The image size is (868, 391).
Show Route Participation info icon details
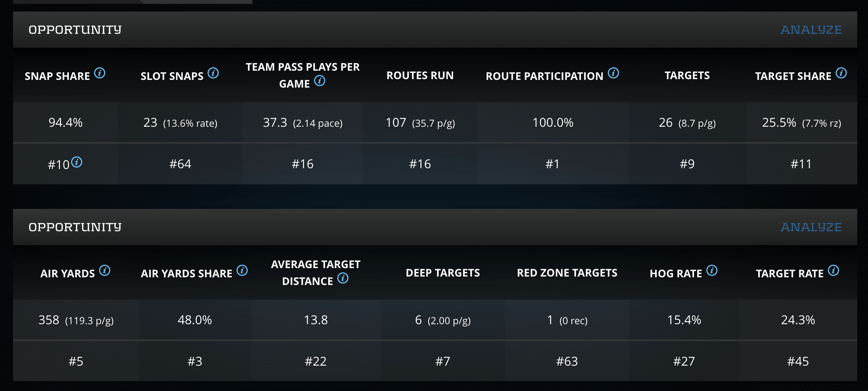coord(613,73)
